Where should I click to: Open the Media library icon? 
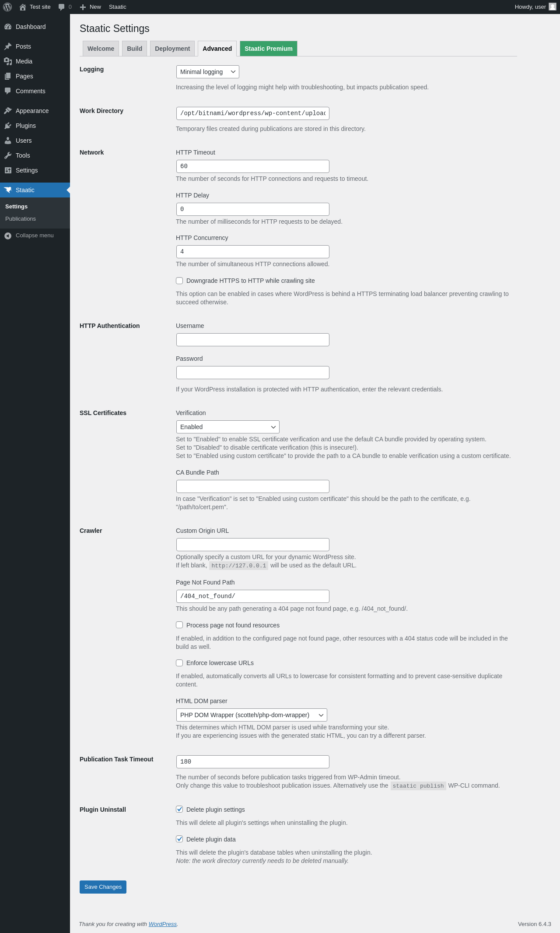pyautogui.click(x=8, y=61)
